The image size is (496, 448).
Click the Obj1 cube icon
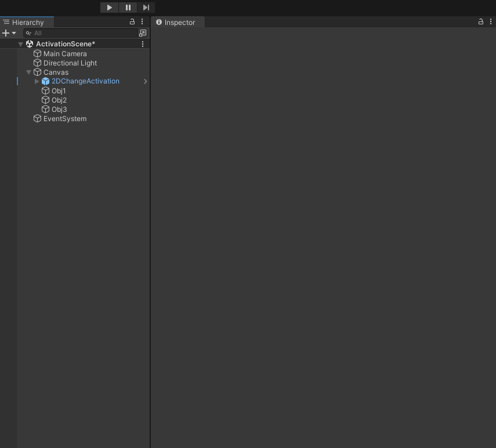[46, 90]
